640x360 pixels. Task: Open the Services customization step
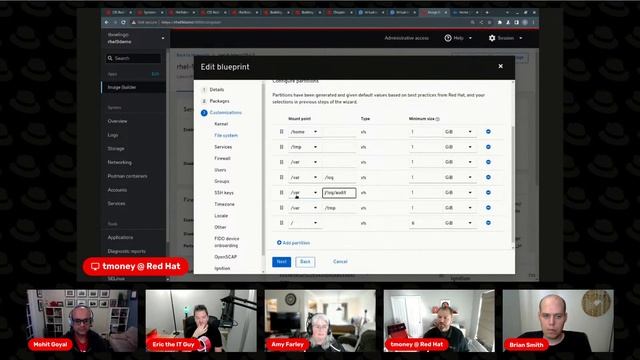(x=223, y=147)
